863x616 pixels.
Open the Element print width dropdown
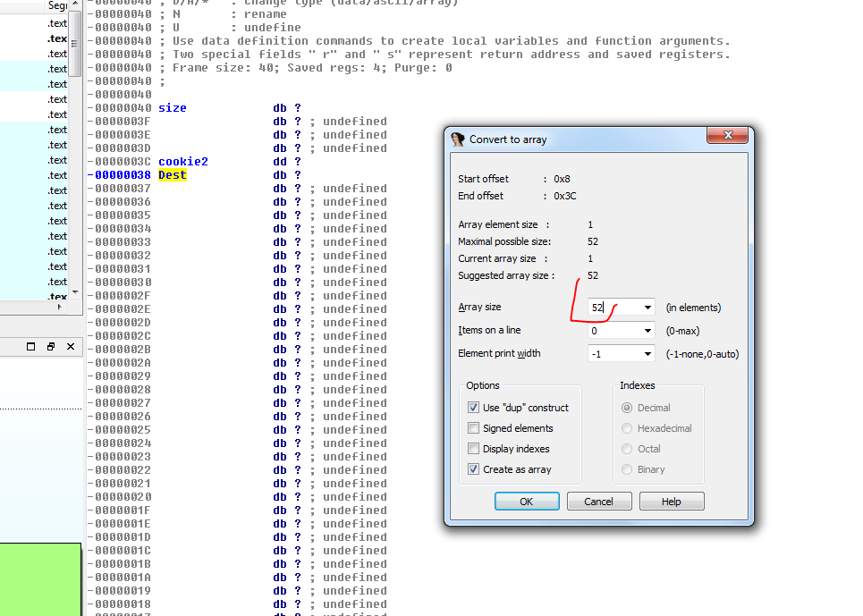pos(647,354)
